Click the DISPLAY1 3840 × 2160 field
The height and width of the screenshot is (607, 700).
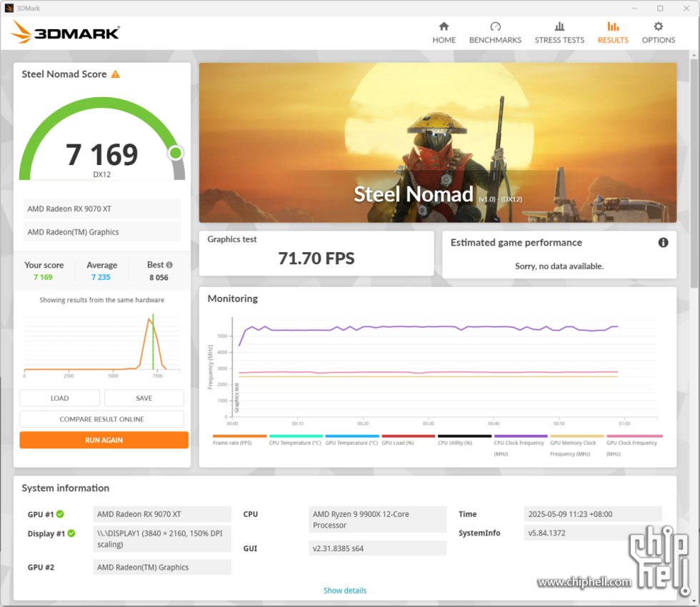click(x=162, y=538)
